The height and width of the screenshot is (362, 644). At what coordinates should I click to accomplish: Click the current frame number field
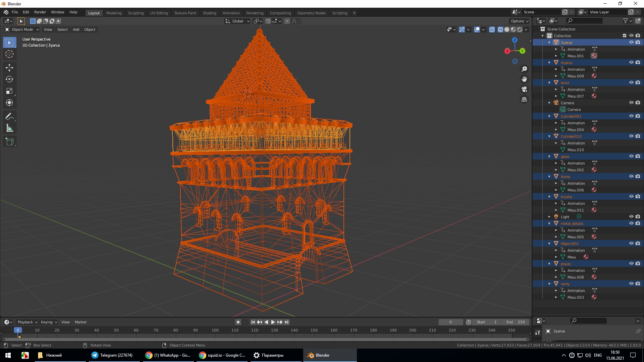(450, 322)
